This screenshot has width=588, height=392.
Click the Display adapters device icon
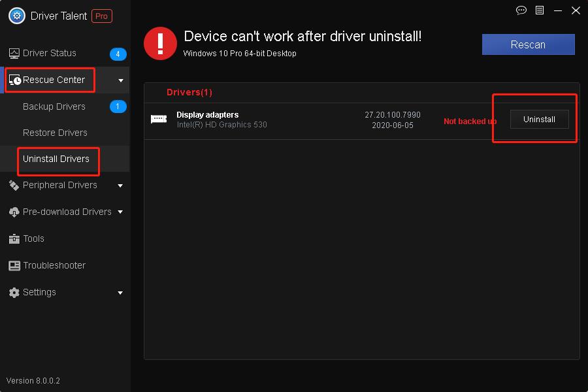tap(159, 120)
